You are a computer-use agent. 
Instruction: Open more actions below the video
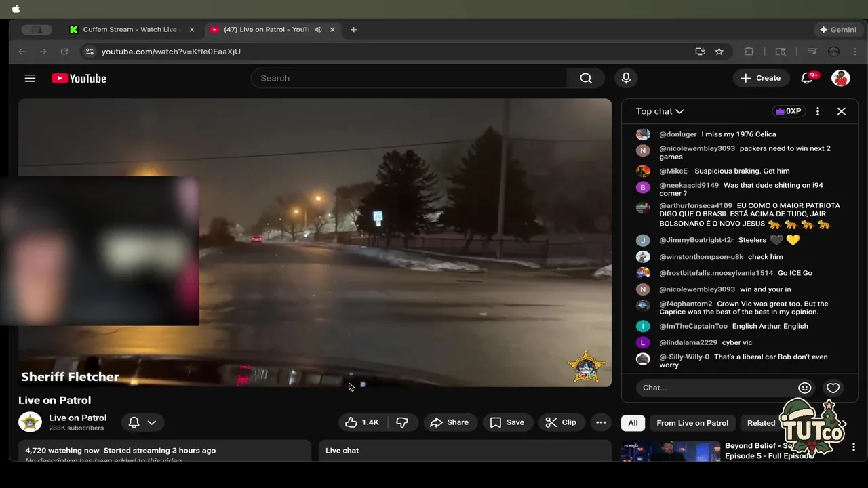tap(601, 422)
